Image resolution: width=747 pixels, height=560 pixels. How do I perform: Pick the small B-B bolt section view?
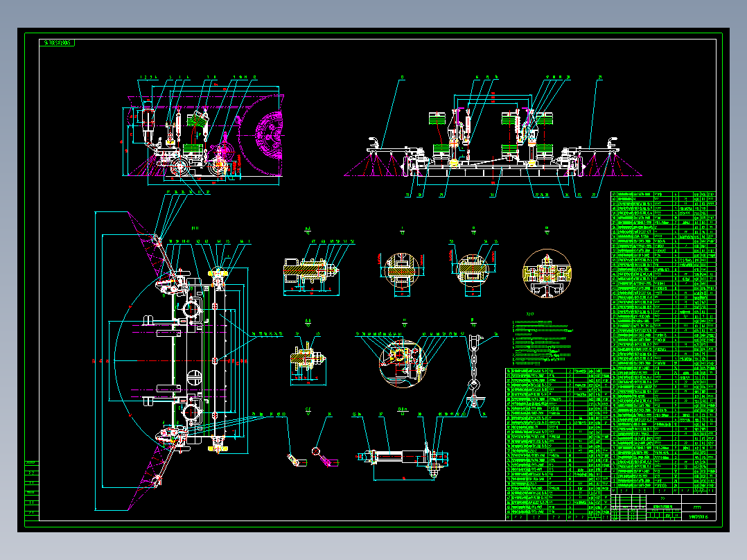tap(308, 362)
